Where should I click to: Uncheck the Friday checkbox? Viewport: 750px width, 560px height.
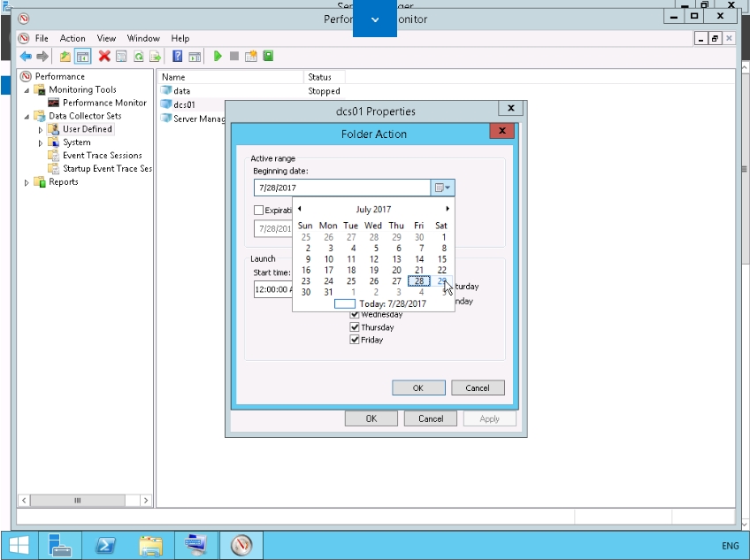pos(356,340)
